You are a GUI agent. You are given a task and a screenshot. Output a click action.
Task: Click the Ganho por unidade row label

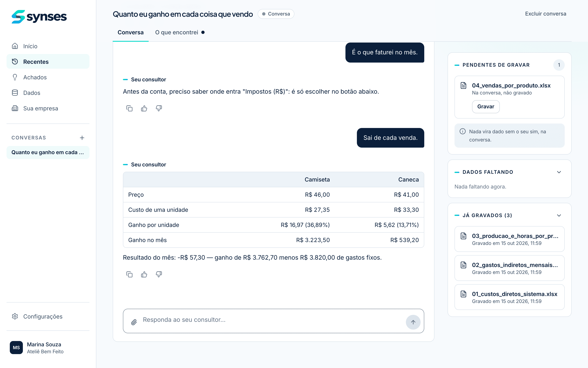[154, 225]
